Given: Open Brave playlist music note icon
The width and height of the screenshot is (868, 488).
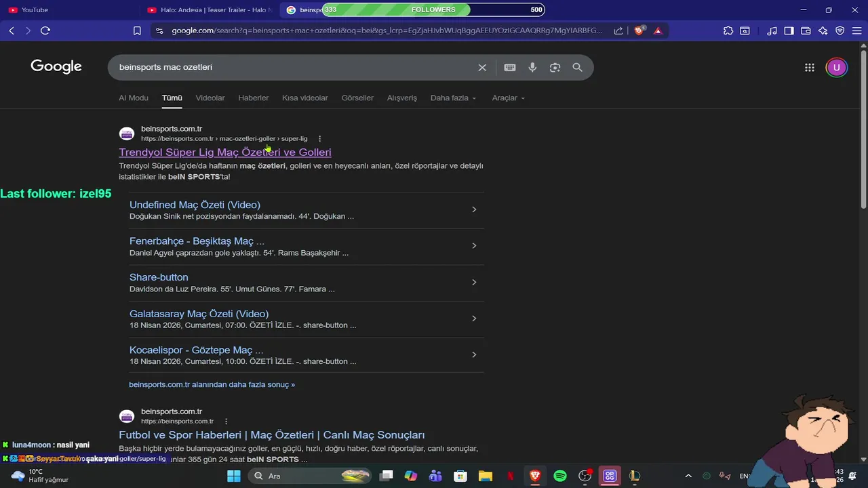Looking at the screenshot, I should pyautogui.click(x=772, y=30).
